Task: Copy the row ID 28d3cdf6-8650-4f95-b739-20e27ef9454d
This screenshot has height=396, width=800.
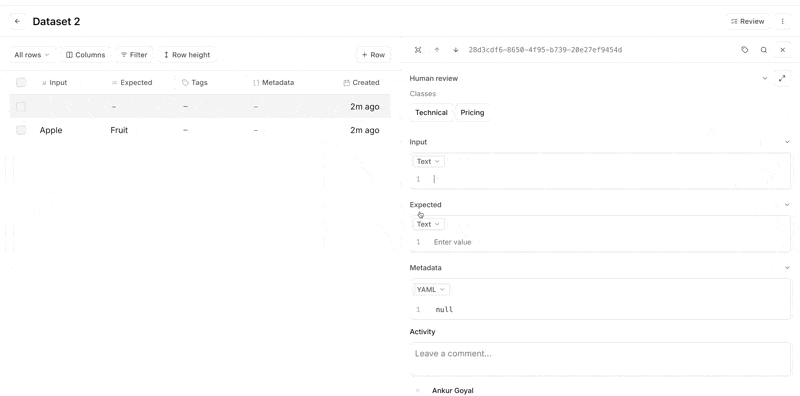Action: (545, 50)
